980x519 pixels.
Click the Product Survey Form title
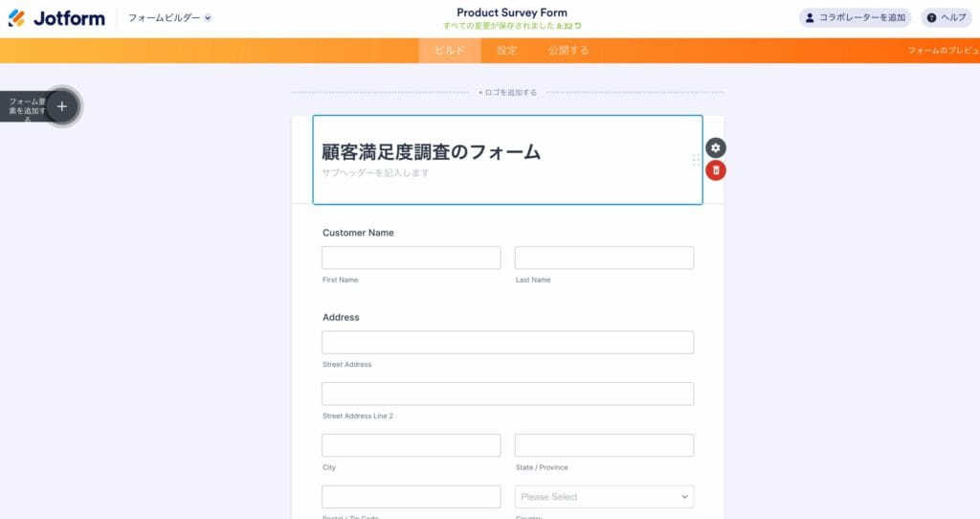(x=512, y=12)
